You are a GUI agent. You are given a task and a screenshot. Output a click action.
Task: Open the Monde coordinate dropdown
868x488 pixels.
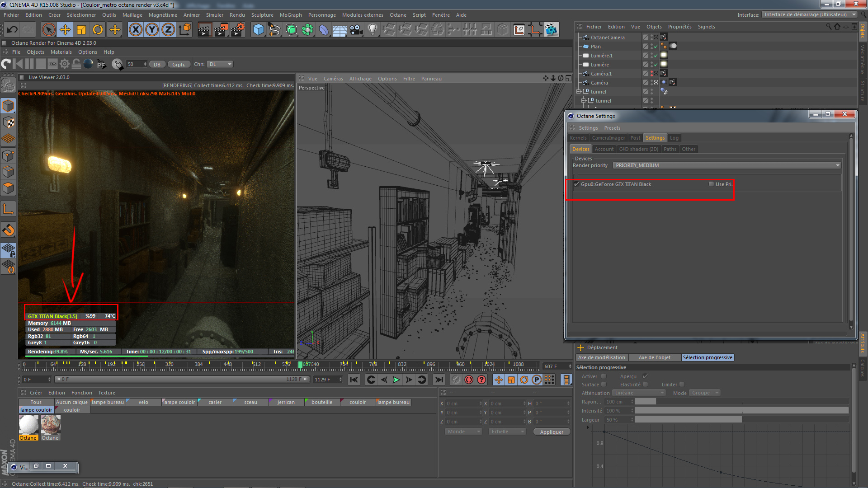463,432
